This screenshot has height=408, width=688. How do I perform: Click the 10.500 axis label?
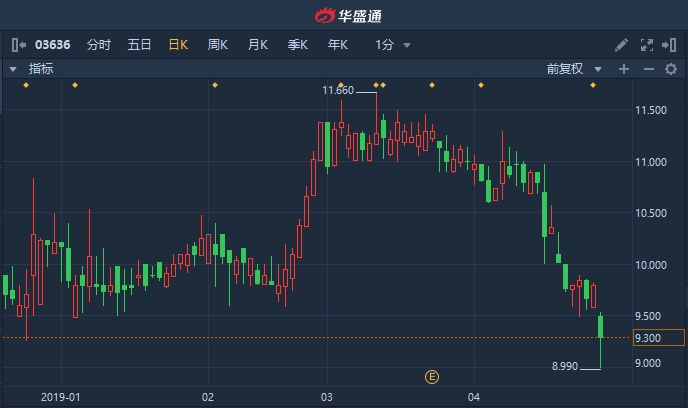tap(651, 213)
